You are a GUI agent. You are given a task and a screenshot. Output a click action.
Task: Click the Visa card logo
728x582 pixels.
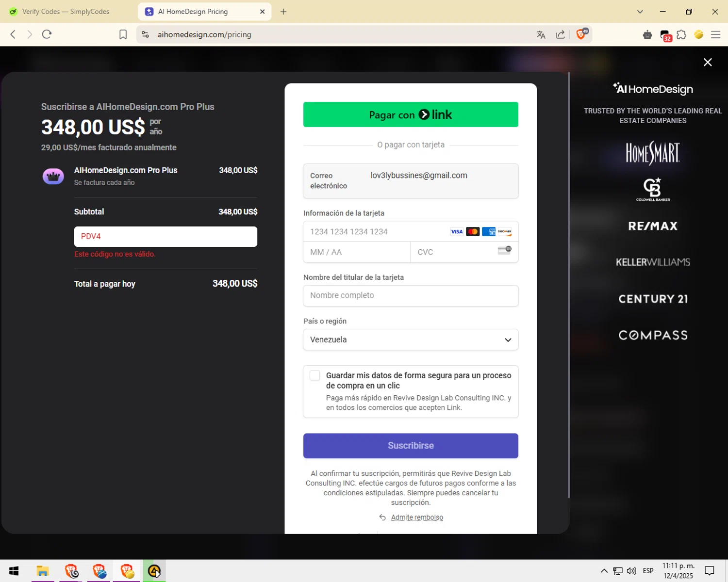pos(457,232)
